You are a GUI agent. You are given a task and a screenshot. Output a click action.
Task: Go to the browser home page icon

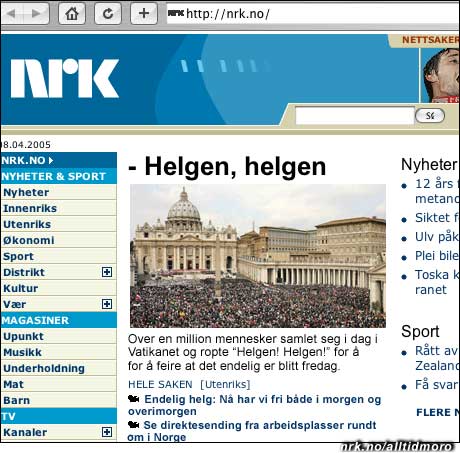(x=72, y=13)
